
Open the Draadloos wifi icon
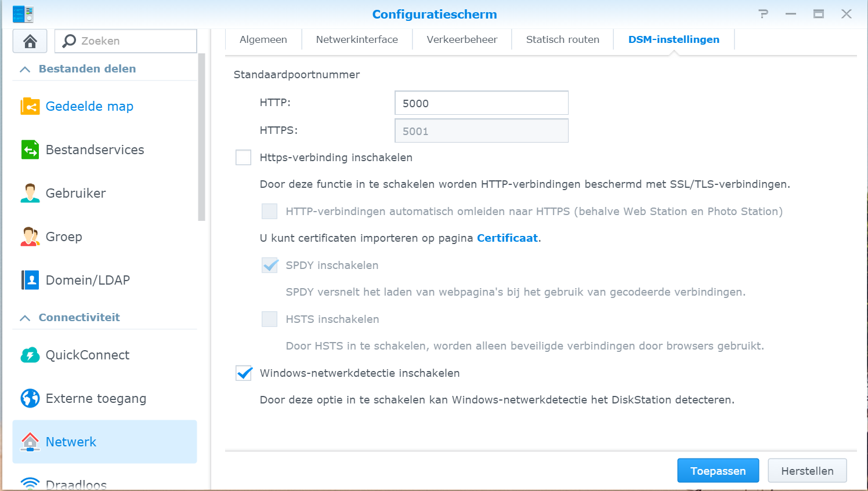point(30,483)
